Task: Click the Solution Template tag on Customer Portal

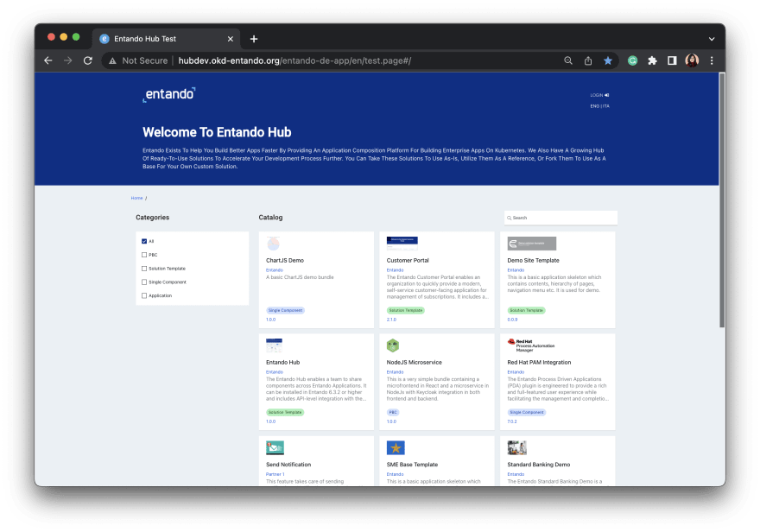Action: tap(406, 310)
